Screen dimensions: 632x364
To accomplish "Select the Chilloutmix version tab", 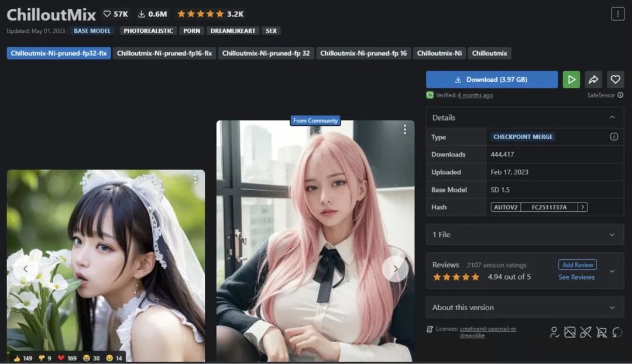I will click(x=489, y=53).
